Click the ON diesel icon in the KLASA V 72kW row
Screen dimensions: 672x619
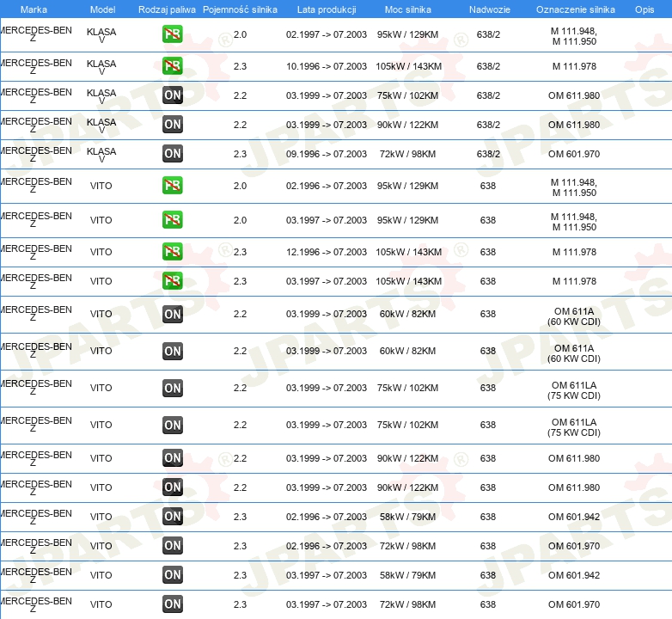pyautogui.click(x=172, y=154)
